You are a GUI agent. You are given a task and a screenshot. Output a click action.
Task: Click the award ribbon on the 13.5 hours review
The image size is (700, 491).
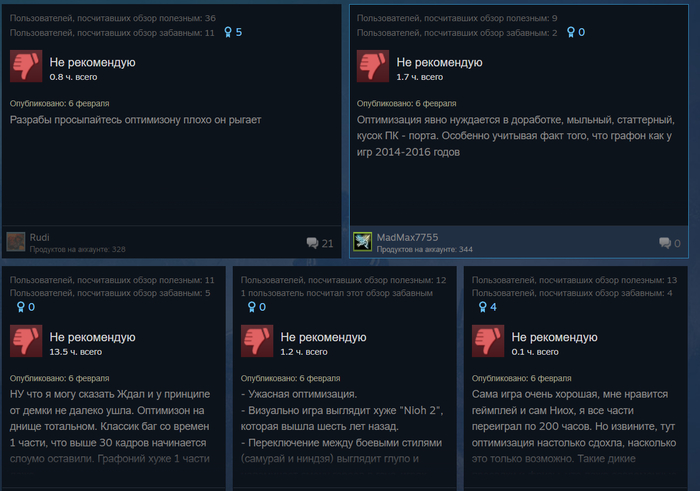point(25,307)
